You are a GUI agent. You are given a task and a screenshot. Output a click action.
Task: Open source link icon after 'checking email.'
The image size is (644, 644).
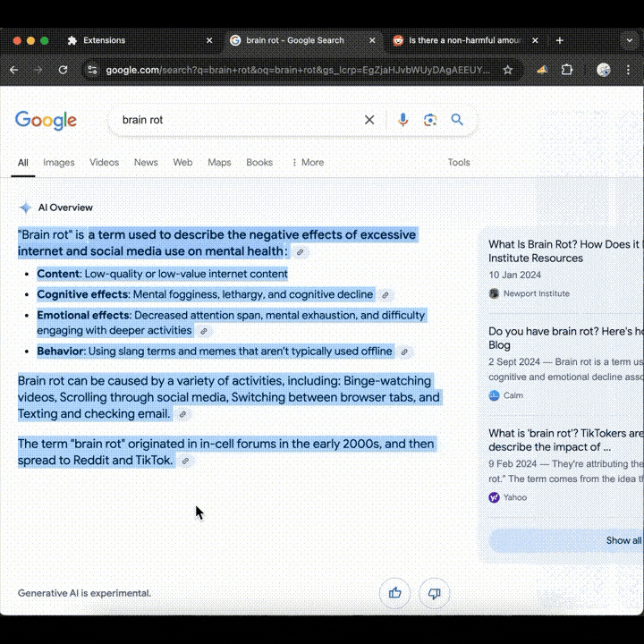[x=182, y=414]
